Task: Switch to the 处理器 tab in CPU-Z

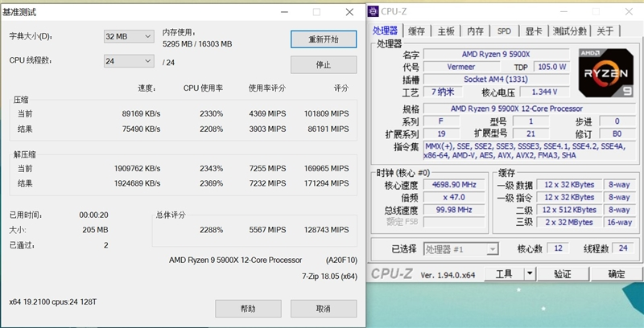Action: 386,31
